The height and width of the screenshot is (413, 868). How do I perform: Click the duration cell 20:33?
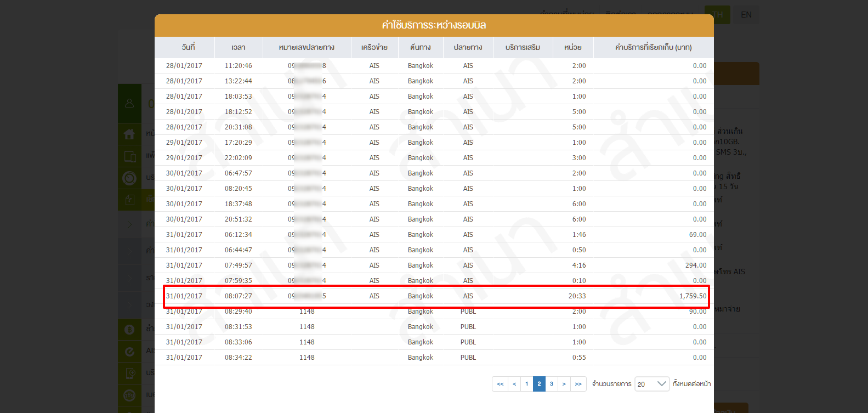(577, 296)
